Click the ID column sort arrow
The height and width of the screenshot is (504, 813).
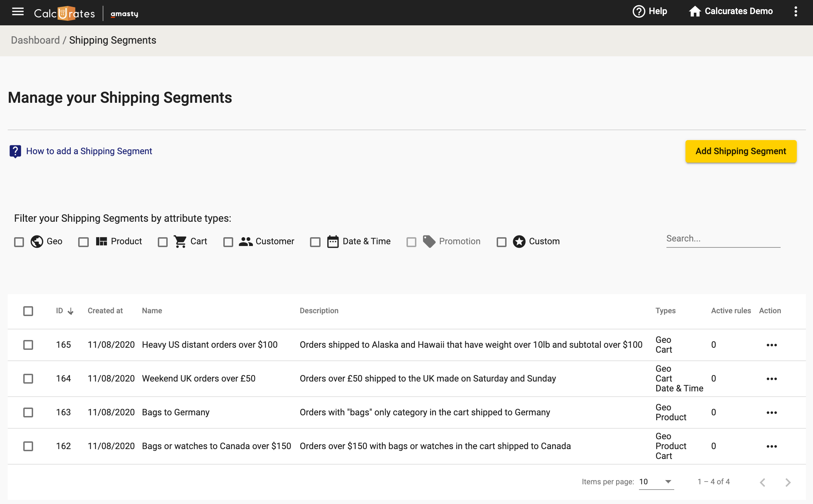point(70,311)
